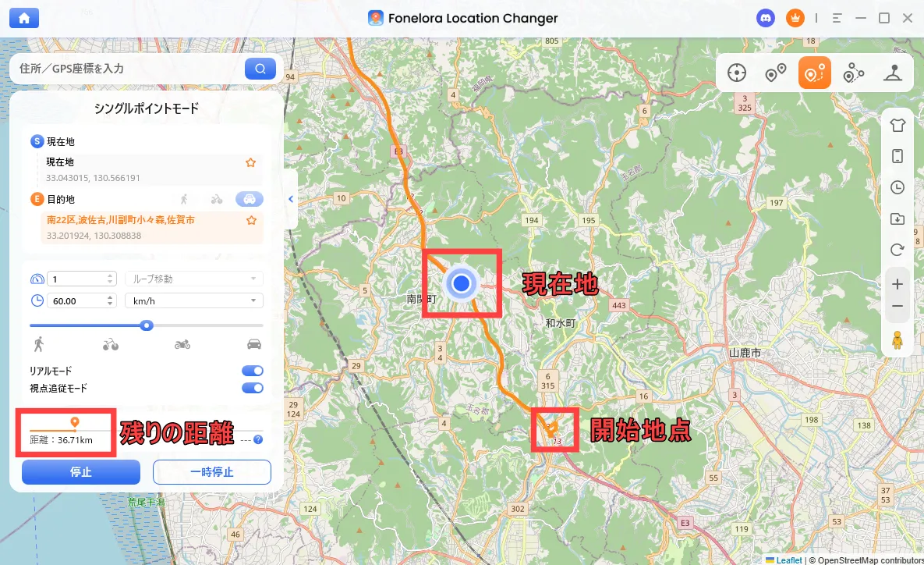Open import file icon in sidebar

[897, 219]
